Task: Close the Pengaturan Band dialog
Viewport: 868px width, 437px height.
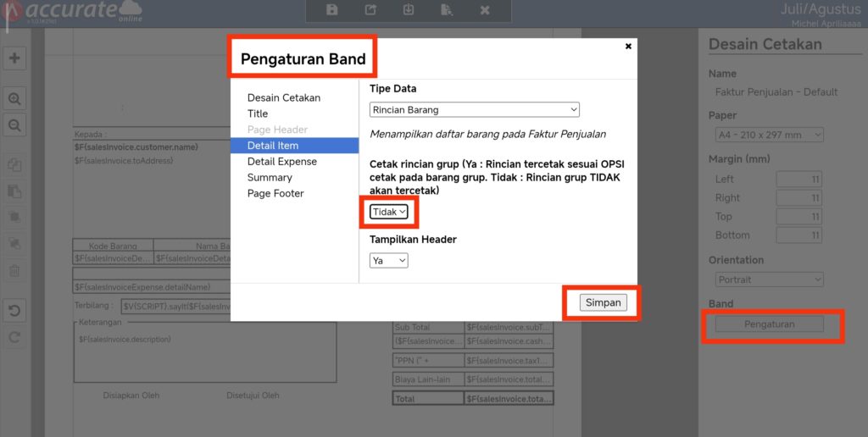Action: click(628, 47)
